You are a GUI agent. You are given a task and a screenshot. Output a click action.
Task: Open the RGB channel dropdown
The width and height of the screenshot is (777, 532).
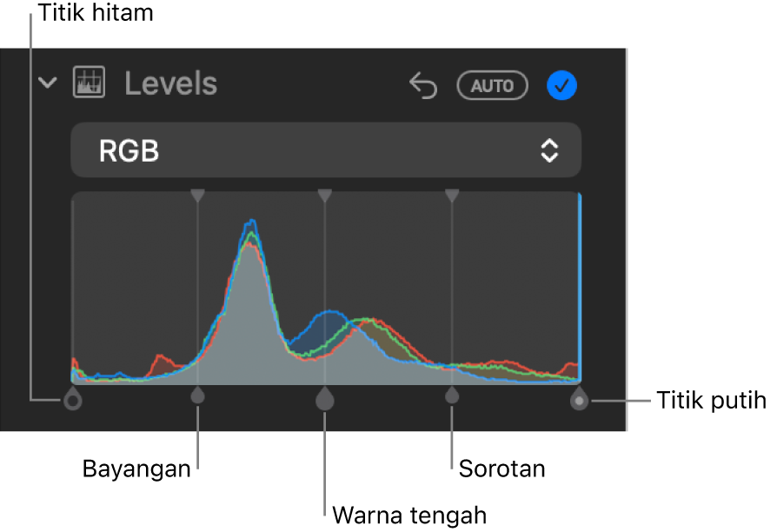[x=326, y=150]
